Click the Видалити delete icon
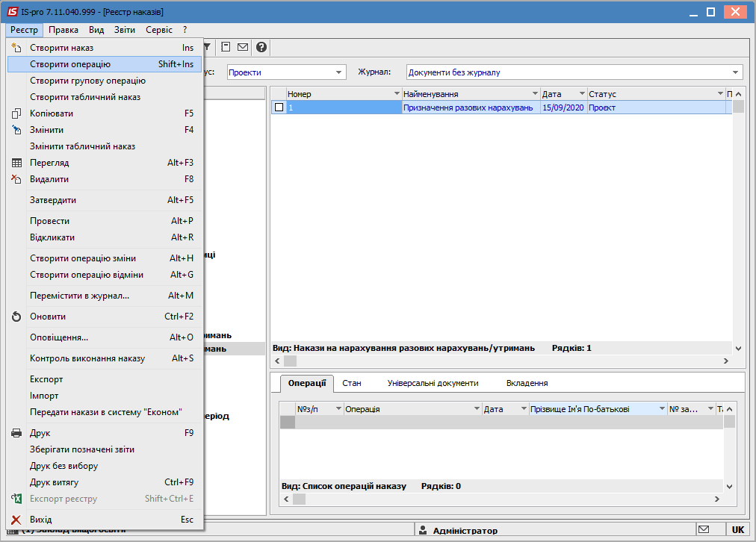This screenshot has width=756, height=542. (16, 179)
